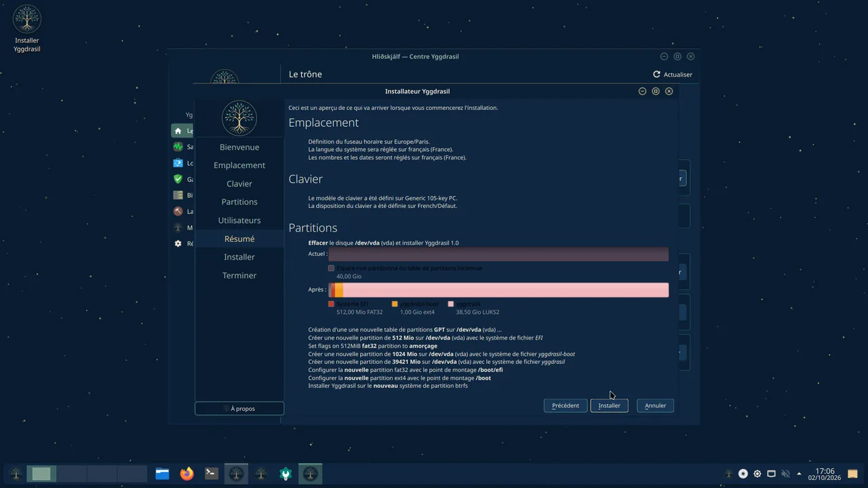
Task: Expand the hidden system tray icons arrow
Action: pyautogui.click(x=799, y=474)
